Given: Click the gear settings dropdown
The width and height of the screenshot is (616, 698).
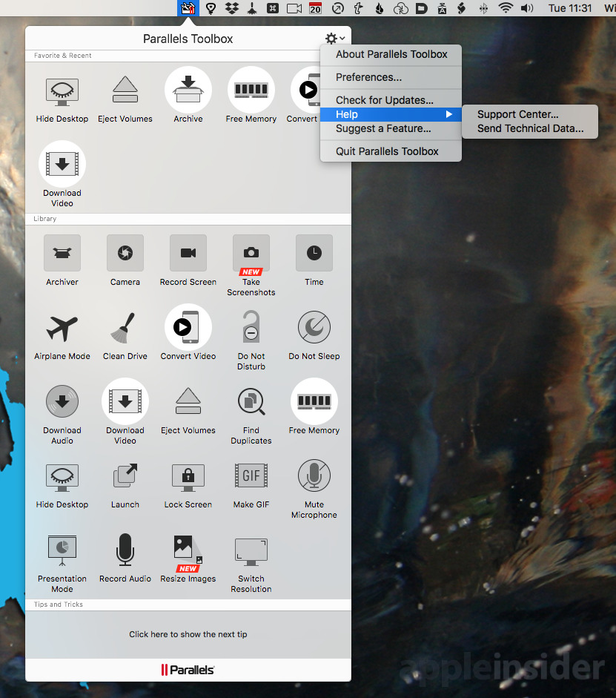Looking at the screenshot, I should [335, 39].
